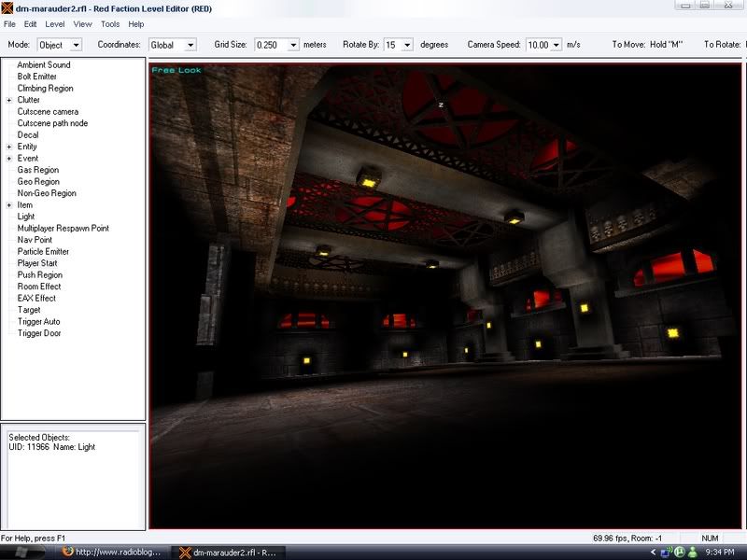Select Geo Region in object list
Screen dimensions: 747x560
pyautogui.click(x=38, y=181)
